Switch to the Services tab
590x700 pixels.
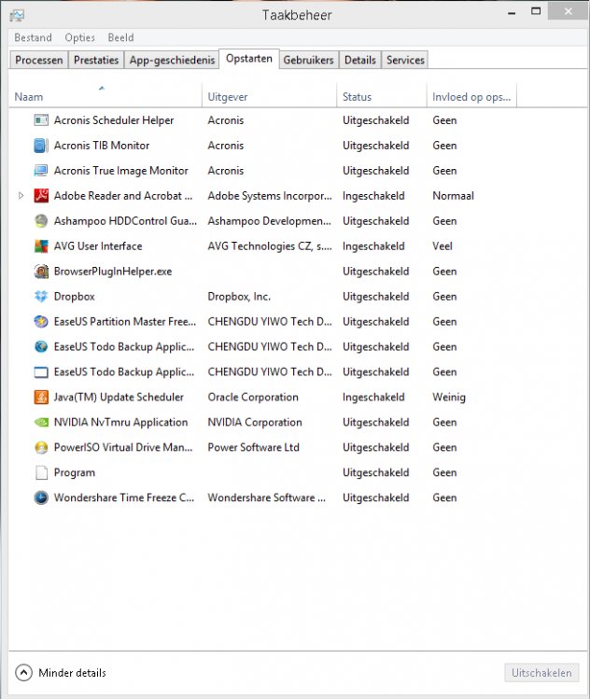(405, 60)
